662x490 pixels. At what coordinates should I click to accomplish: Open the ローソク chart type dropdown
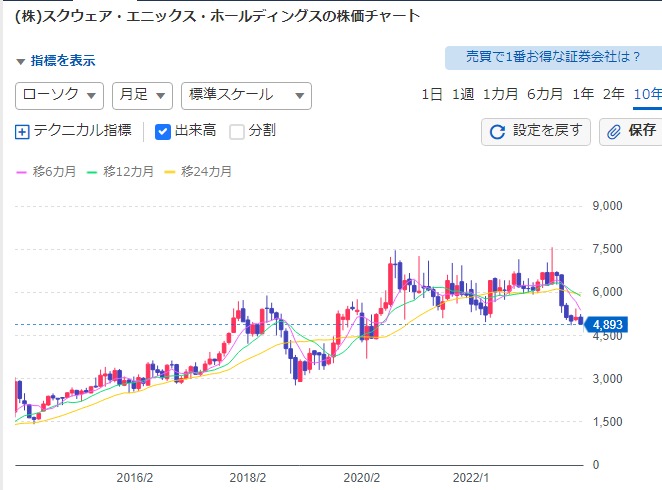tap(59, 96)
